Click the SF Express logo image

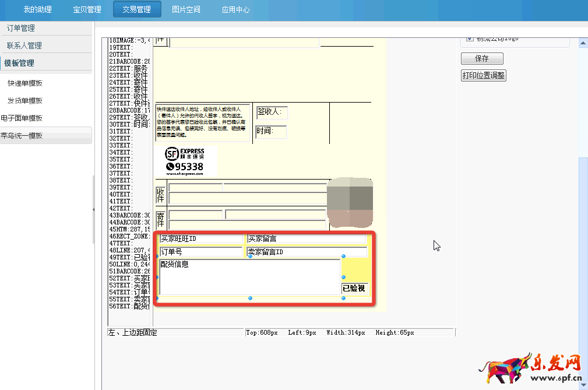point(185,161)
